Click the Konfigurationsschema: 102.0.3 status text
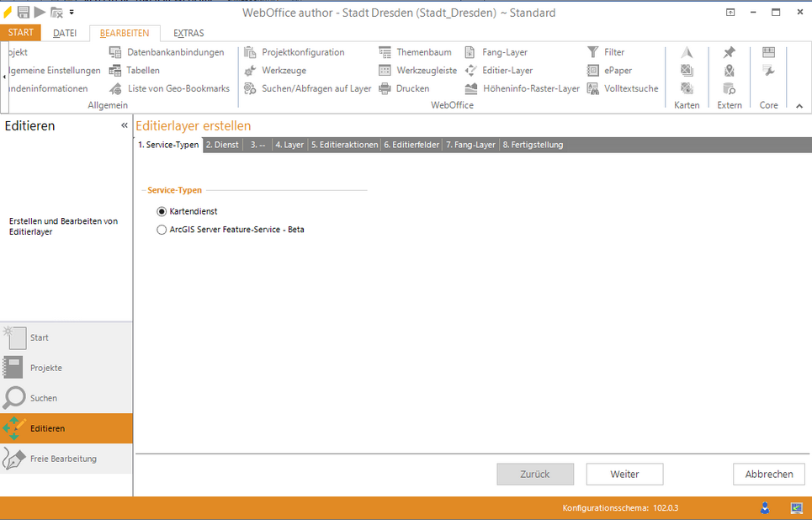 pyautogui.click(x=620, y=508)
